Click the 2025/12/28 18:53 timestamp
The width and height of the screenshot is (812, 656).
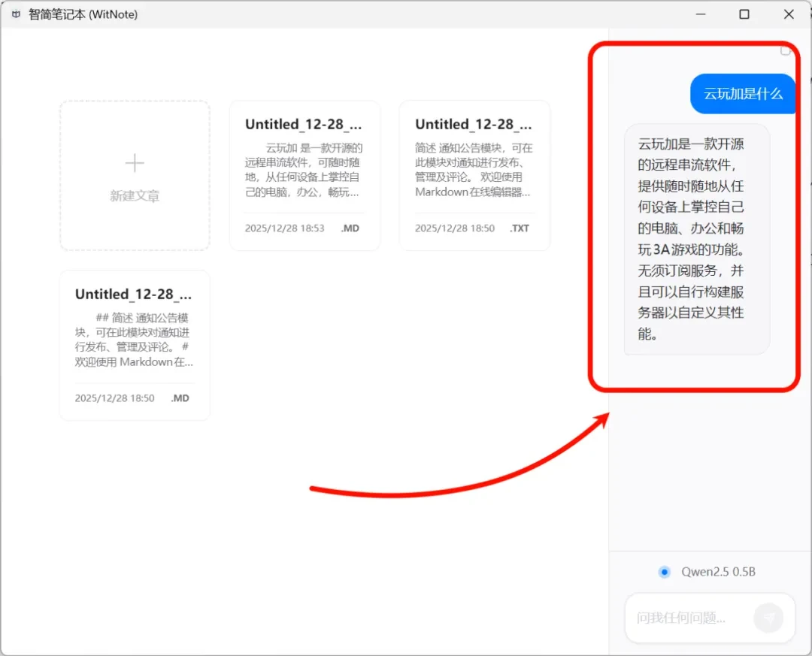(284, 228)
